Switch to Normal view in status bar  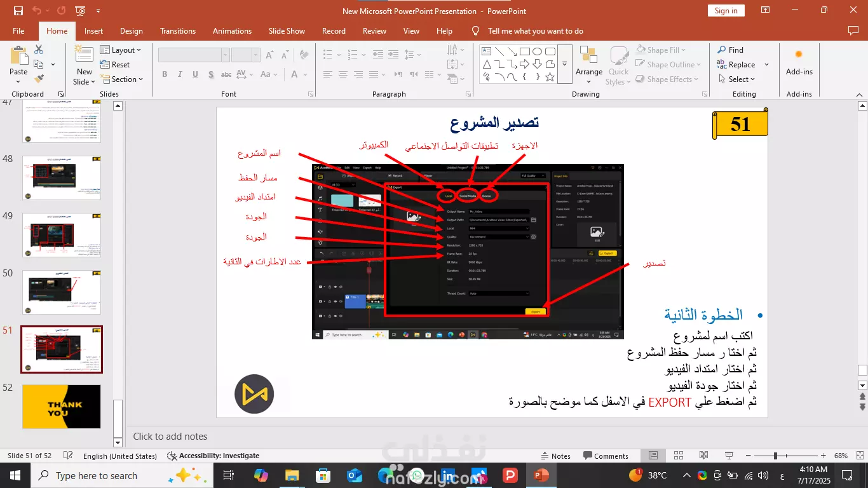pos(653,456)
